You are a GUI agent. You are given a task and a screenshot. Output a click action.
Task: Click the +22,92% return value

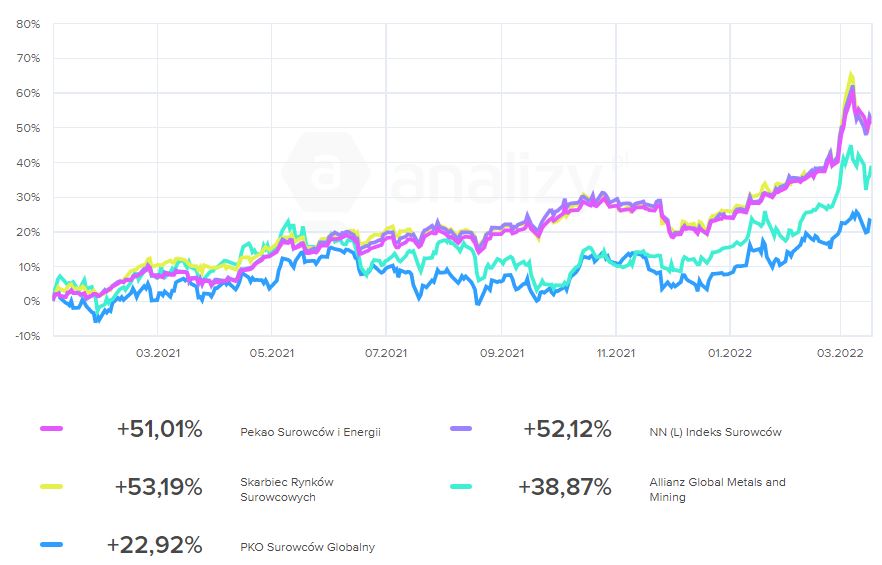pyautogui.click(x=154, y=546)
